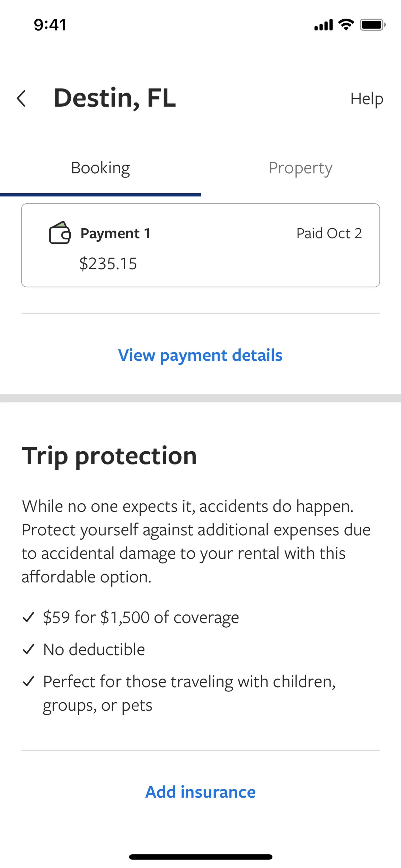Image resolution: width=401 pixels, height=868 pixels.
Task: Tap the Trip protection heading
Action: click(109, 456)
